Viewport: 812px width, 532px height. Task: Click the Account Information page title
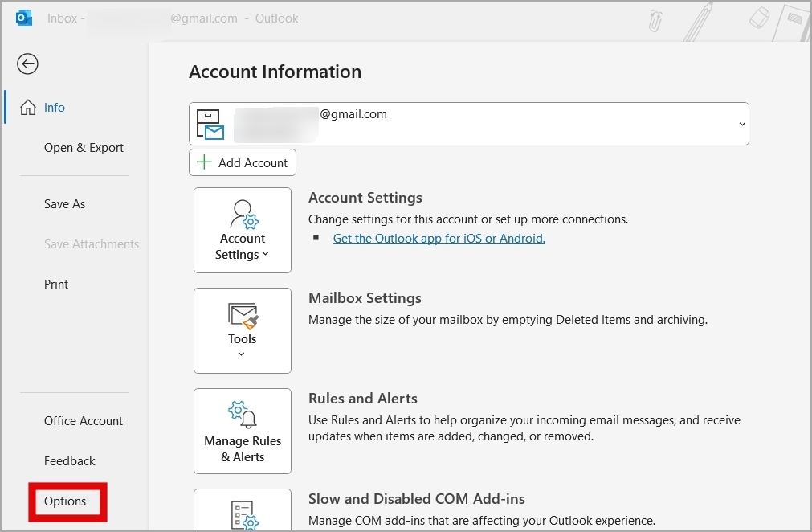pyautogui.click(x=275, y=72)
